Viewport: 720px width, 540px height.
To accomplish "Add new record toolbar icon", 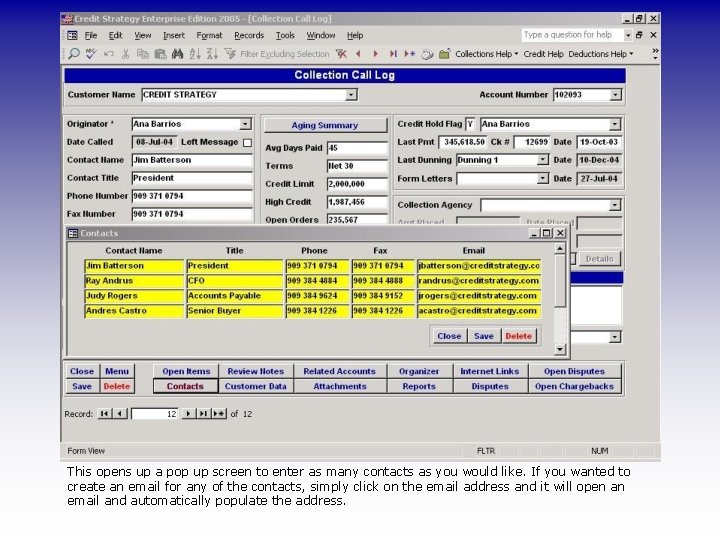I will click(410, 54).
